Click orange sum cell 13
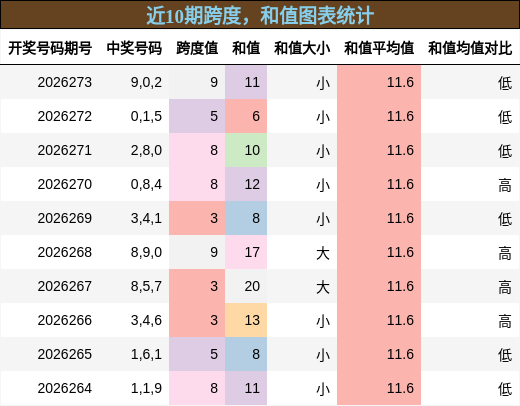 tap(246, 320)
